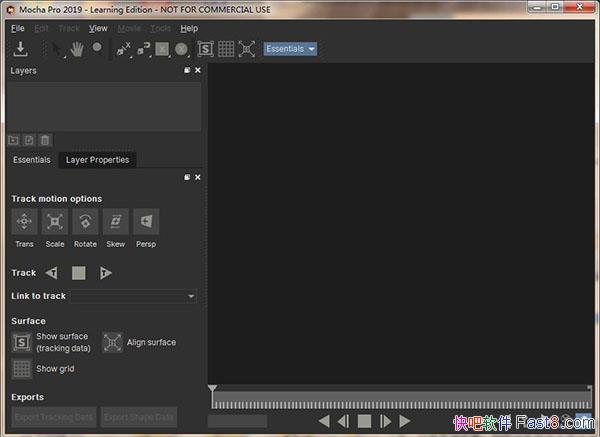Click the Stop playback button
The image size is (600, 437).
click(x=364, y=421)
